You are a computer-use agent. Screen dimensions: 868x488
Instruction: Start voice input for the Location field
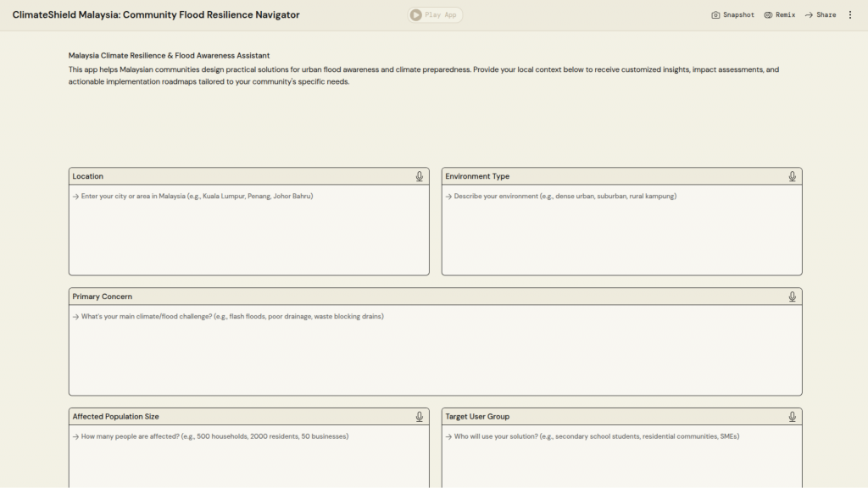point(419,176)
